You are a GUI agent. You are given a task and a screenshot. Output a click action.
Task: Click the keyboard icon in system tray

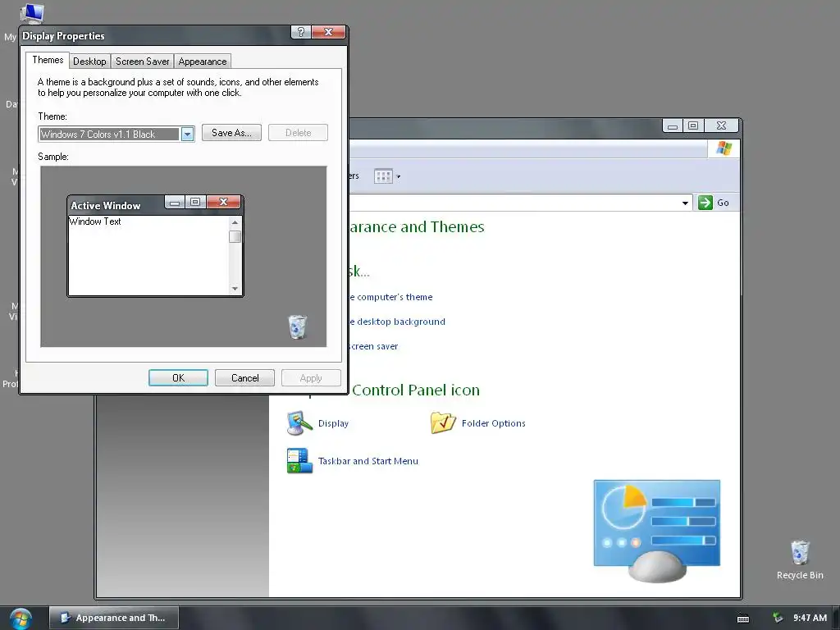pos(743,619)
